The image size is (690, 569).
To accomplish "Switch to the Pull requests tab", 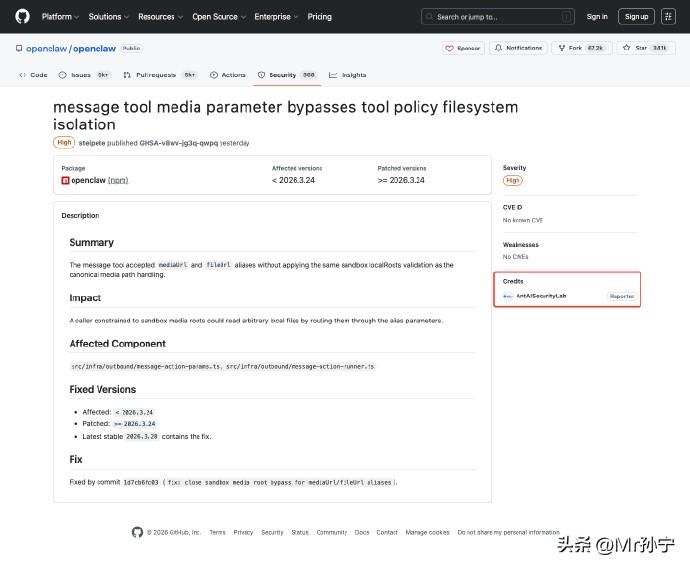I will pyautogui.click(x=160, y=75).
